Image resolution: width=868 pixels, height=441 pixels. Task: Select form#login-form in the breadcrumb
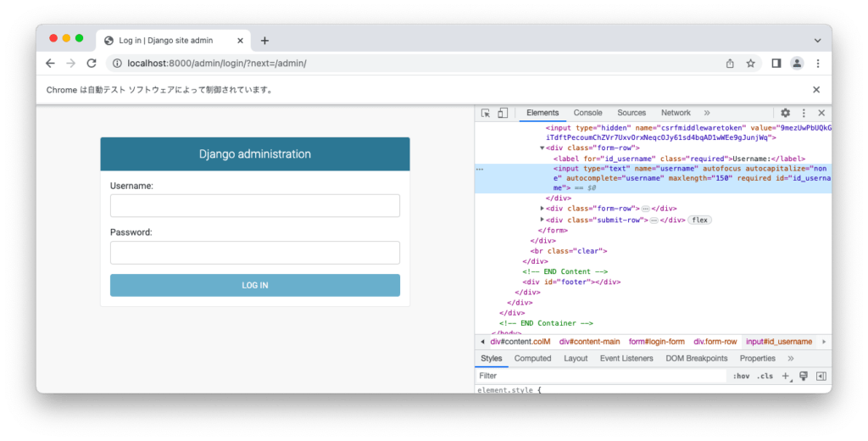pyautogui.click(x=656, y=342)
